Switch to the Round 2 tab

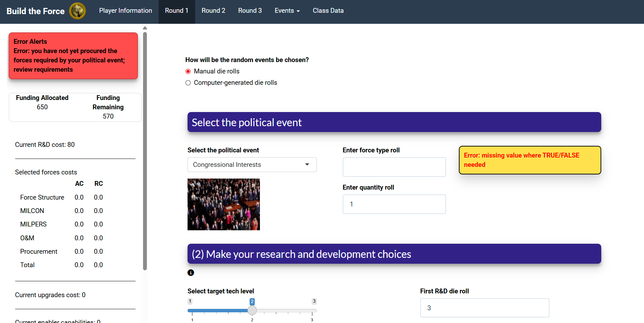tap(213, 11)
